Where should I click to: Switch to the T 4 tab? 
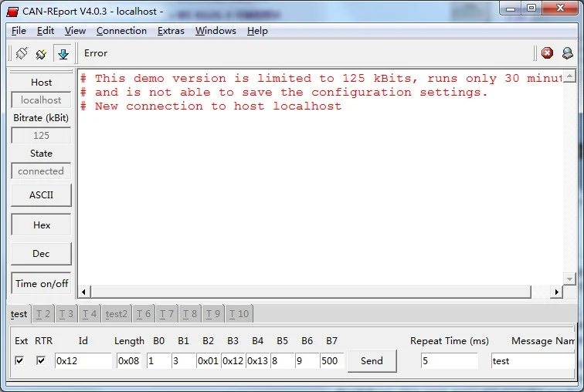90,314
